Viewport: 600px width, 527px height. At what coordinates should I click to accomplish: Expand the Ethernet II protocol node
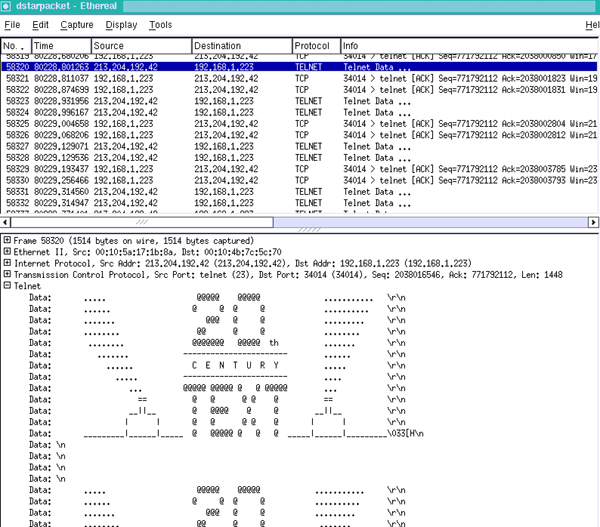point(8,252)
